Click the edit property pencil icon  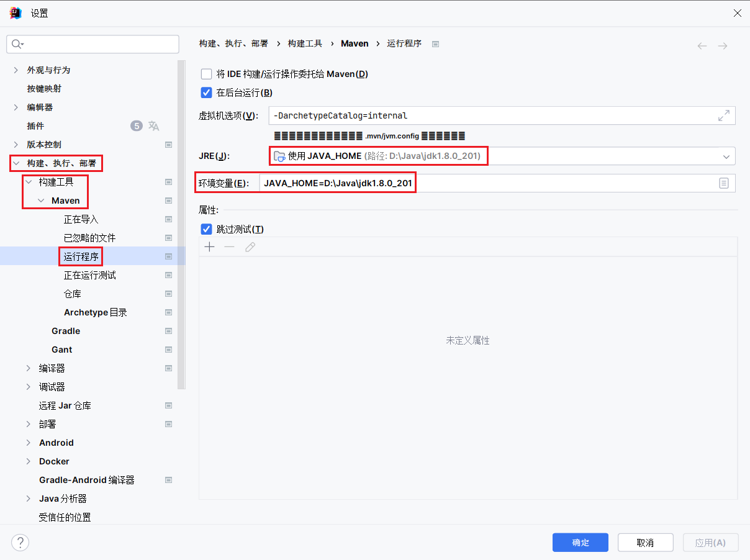(250, 247)
